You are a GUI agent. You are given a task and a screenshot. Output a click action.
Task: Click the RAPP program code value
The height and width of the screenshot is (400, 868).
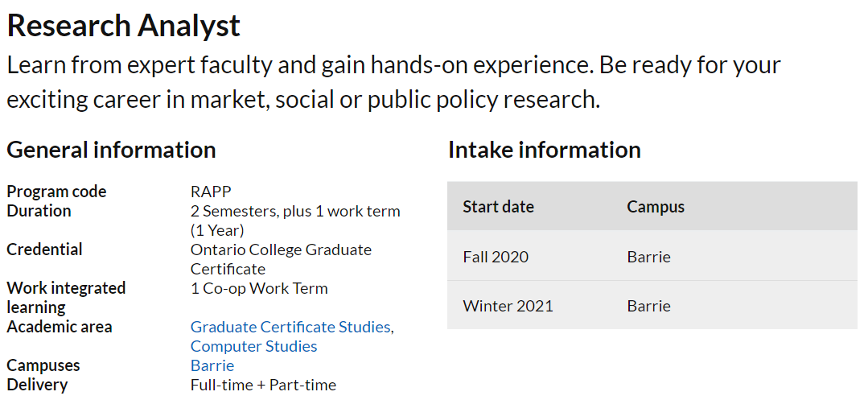(211, 192)
